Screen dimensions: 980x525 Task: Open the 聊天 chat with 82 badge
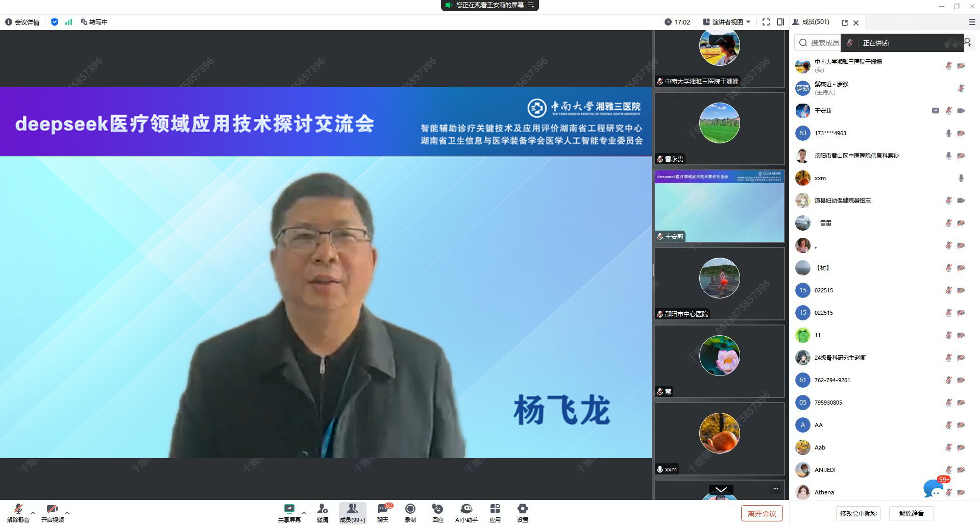383,513
